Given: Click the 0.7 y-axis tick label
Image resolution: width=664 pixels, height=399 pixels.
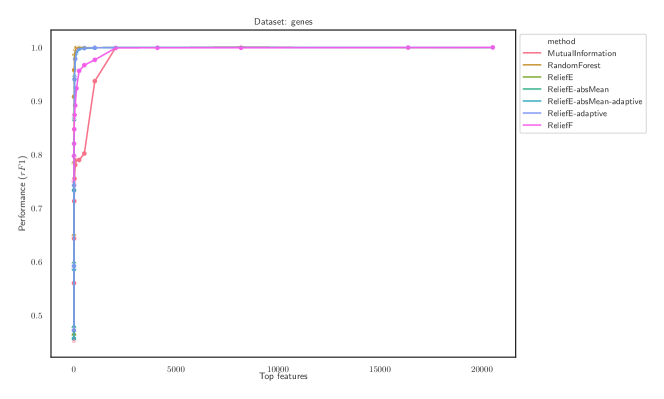Looking at the screenshot, I should 37,208.
